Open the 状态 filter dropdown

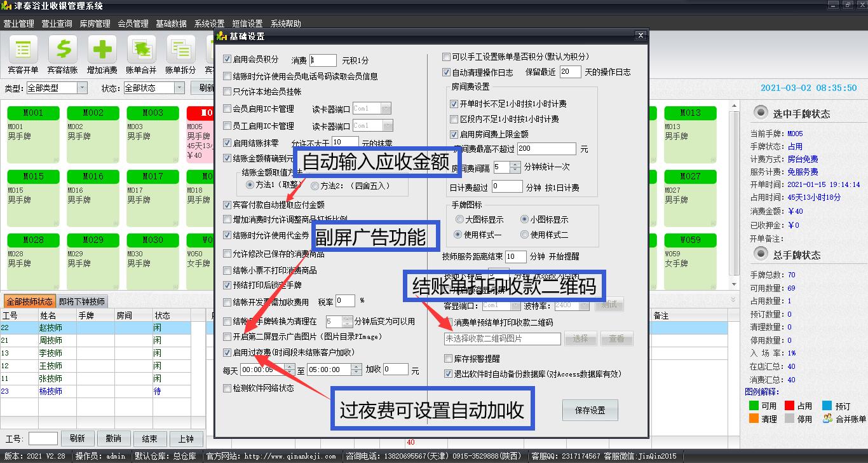click(x=179, y=88)
